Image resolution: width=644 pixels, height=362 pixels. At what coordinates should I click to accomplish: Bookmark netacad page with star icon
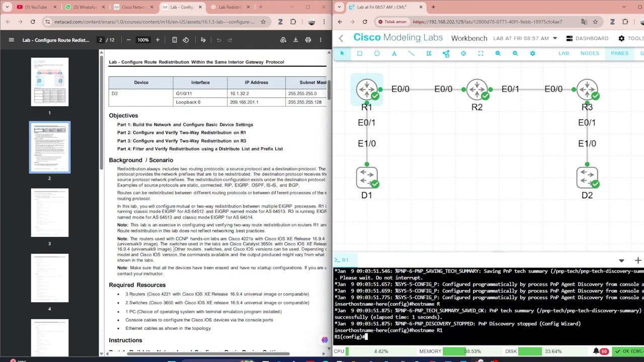tap(263, 22)
